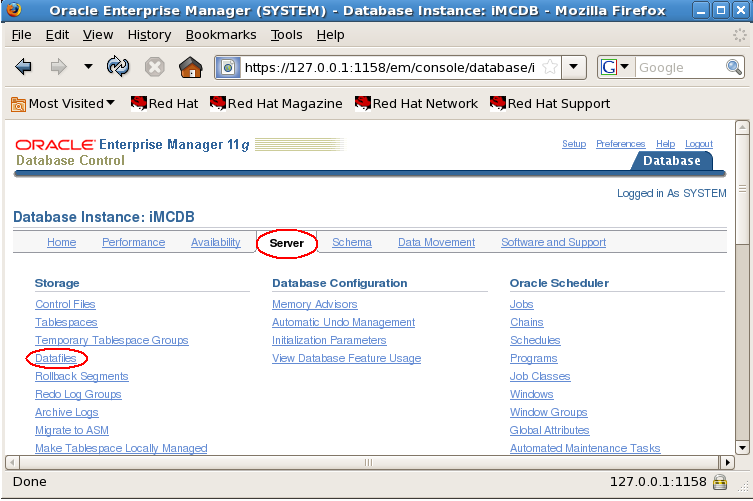Open the Tablespaces link

click(x=66, y=322)
